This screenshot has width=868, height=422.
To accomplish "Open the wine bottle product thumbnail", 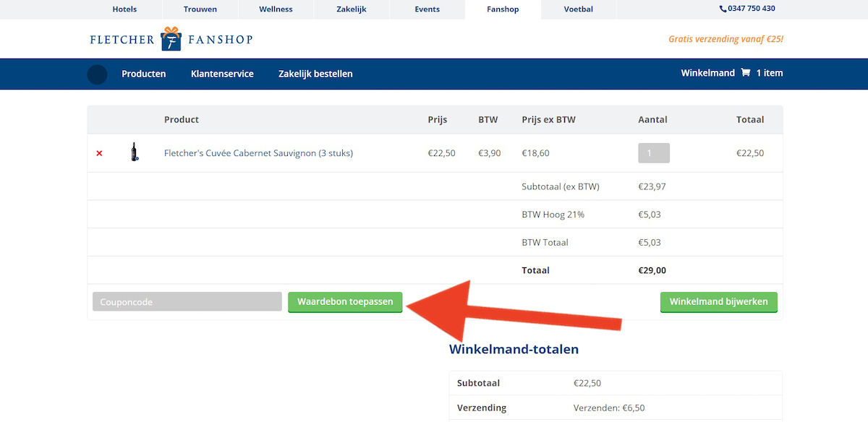I will (x=134, y=152).
